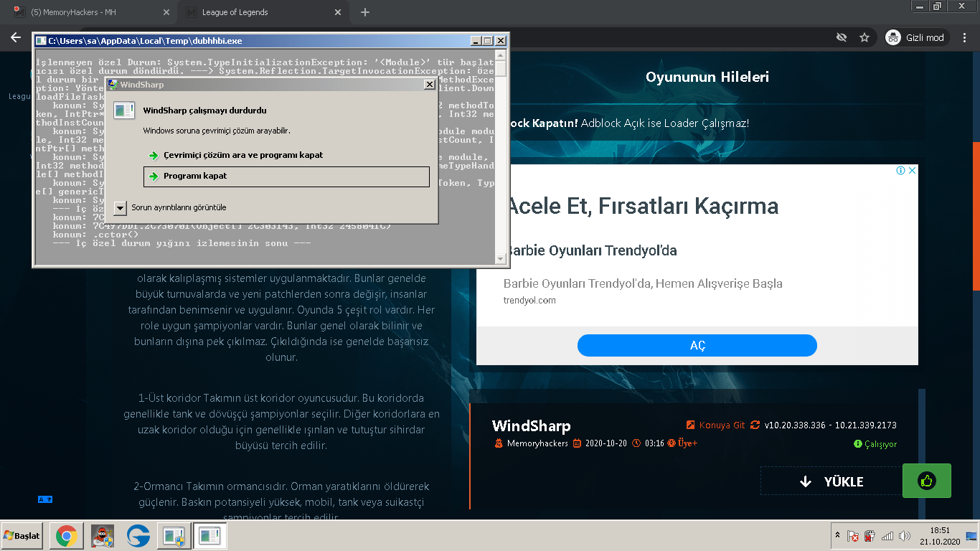This screenshot has height=551, width=980.
Task: Click the calendar icon before 2020-10-20
Action: tap(576, 443)
